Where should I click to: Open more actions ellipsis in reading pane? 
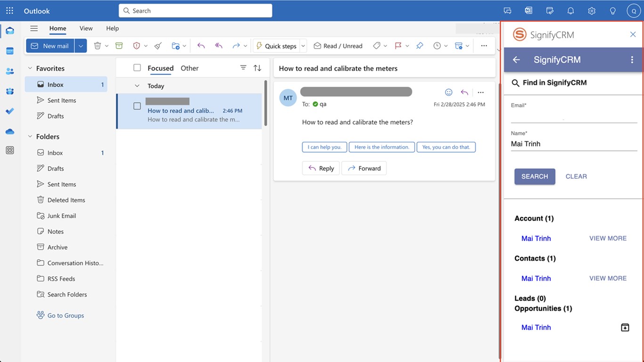(481, 92)
